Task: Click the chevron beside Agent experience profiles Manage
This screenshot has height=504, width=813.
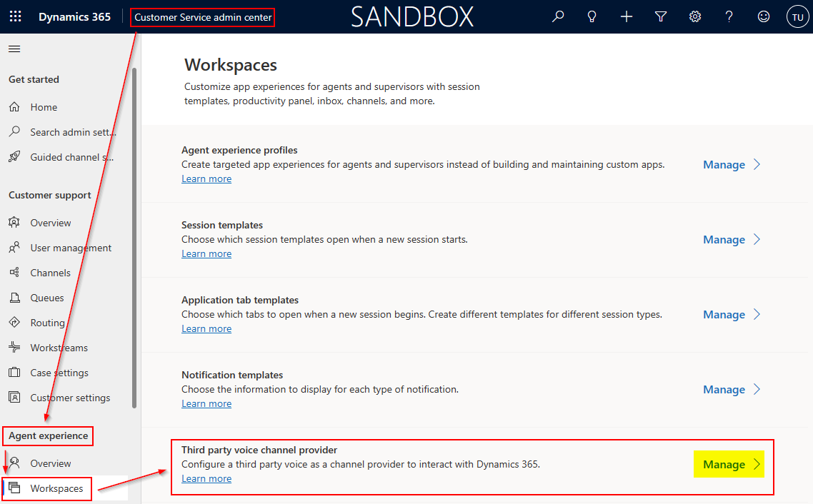Action: (757, 165)
